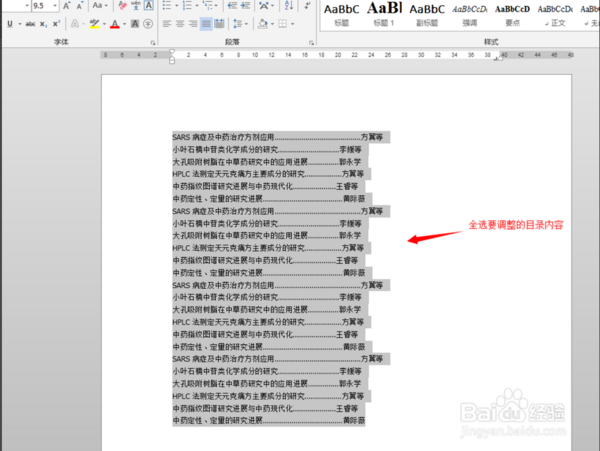Apply a character border
Image resolution: width=600 pixels, height=451 pixels.
[148, 5]
